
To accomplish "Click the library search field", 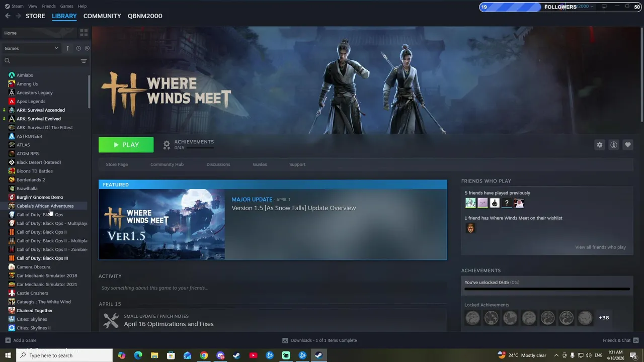I will click(45, 61).
